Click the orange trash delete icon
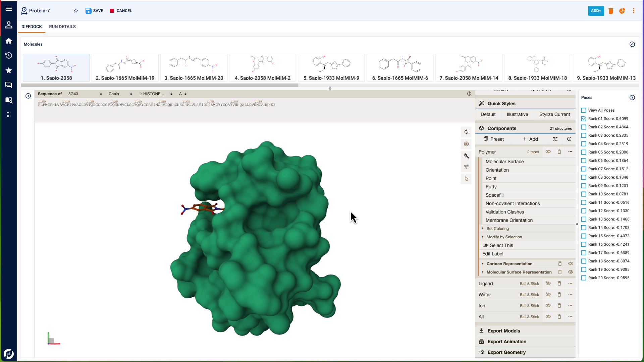Screen dimensions: 644x362 [611, 11]
